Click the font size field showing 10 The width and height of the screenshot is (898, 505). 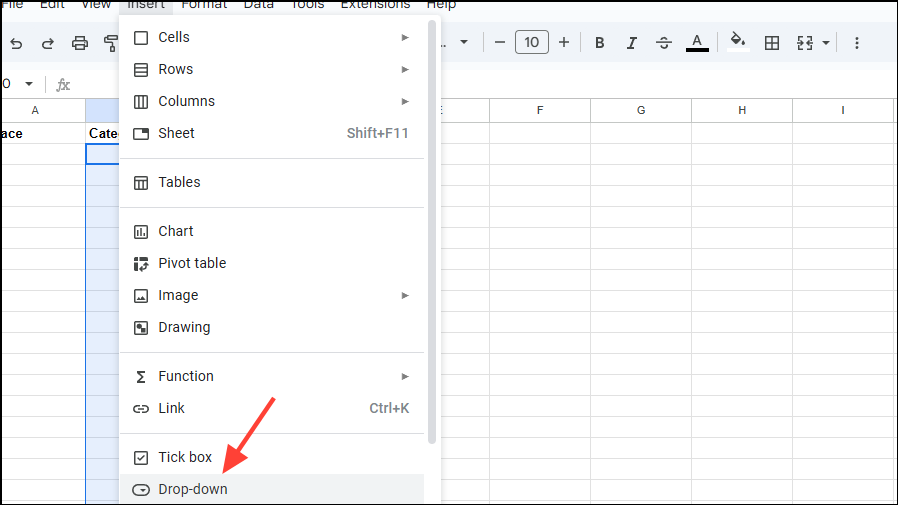coord(531,42)
